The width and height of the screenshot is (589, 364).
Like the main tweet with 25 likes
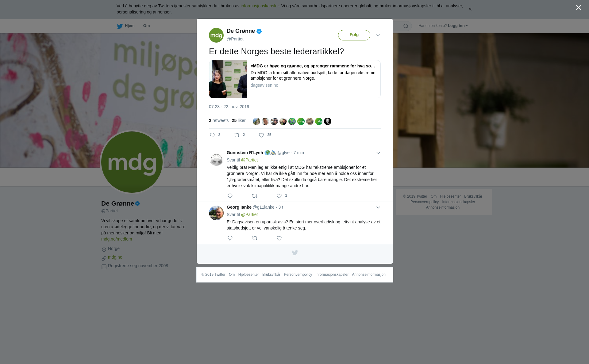pyautogui.click(x=261, y=135)
